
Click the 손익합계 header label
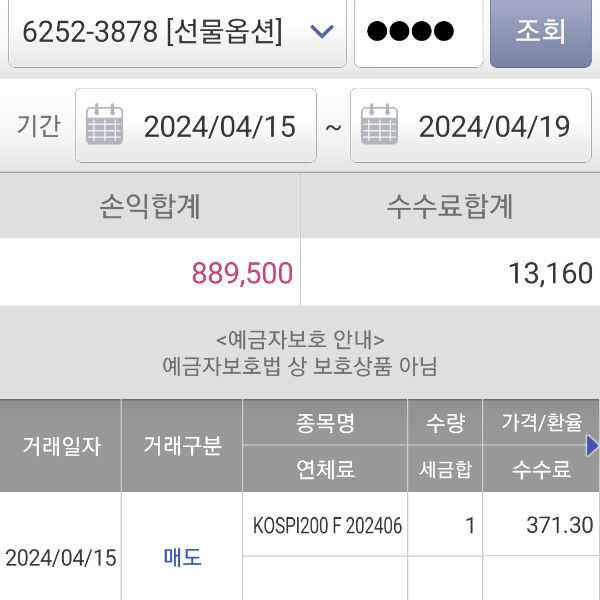150,206
